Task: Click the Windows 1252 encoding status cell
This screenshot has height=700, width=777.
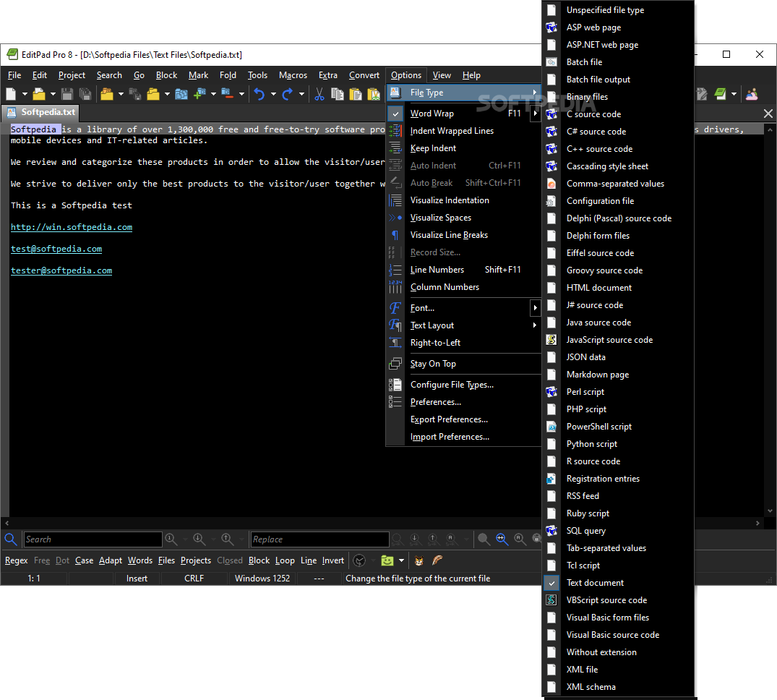Action: (262, 579)
